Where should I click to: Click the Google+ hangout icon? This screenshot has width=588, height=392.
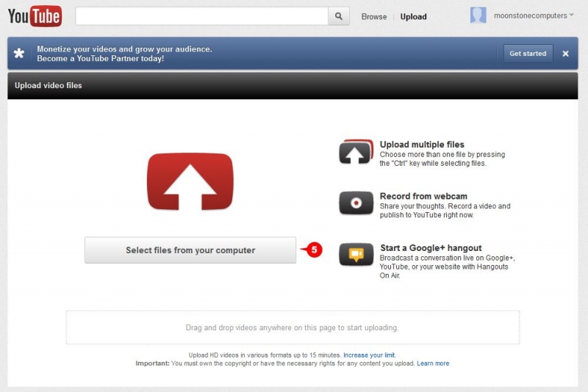point(356,254)
